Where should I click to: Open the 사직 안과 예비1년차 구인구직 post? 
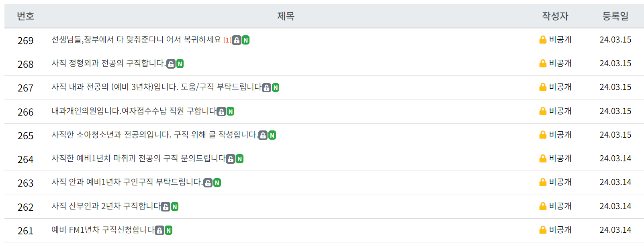[x=127, y=182]
